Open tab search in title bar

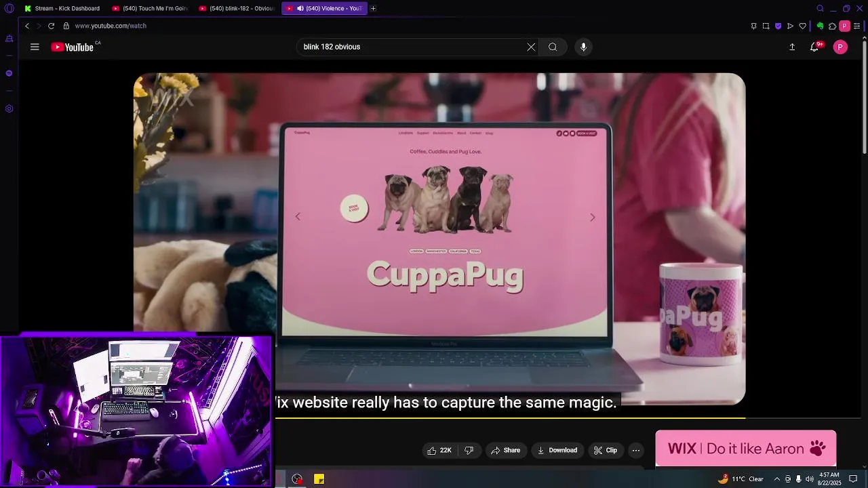pyautogui.click(x=820, y=8)
